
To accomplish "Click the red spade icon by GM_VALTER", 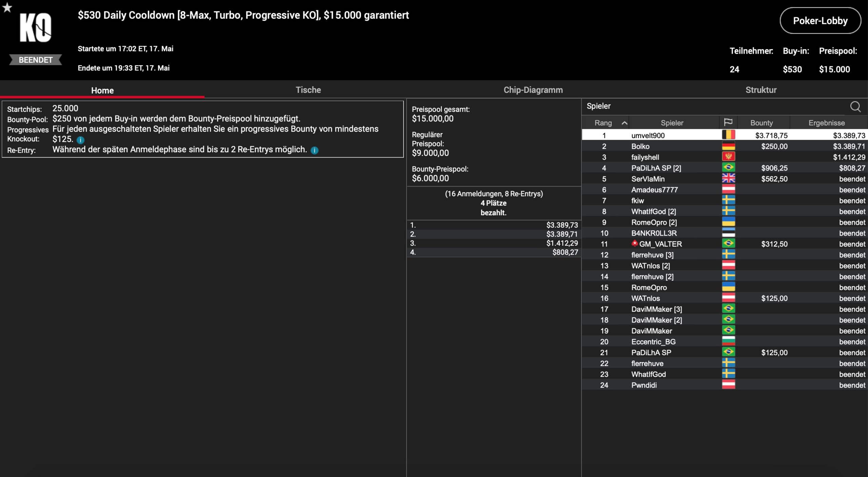I will [x=634, y=243].
